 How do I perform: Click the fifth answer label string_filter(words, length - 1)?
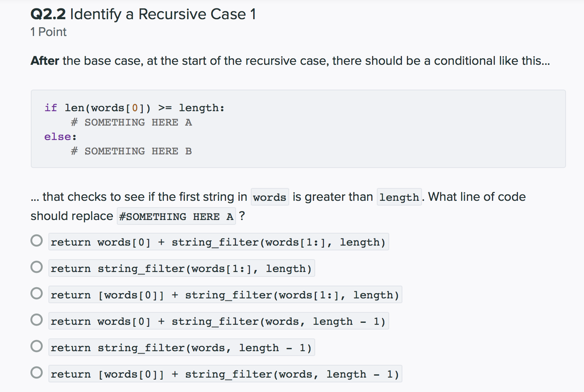[x=182, y=348]
